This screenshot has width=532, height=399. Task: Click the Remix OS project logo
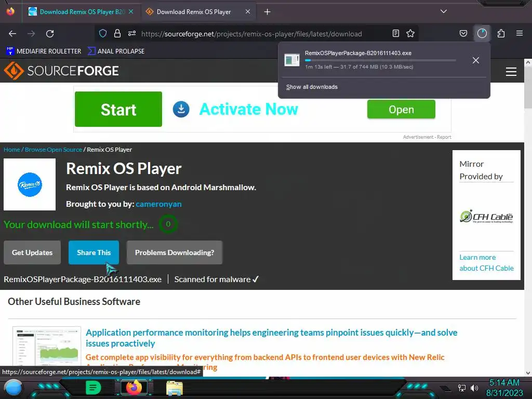[30, 184]
